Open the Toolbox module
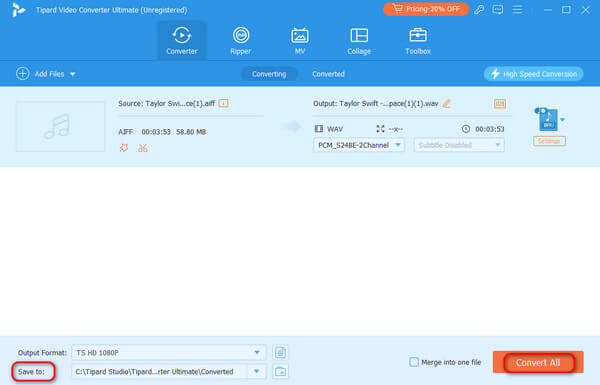Screen dimensions: 600x385 tap(418, 41)
